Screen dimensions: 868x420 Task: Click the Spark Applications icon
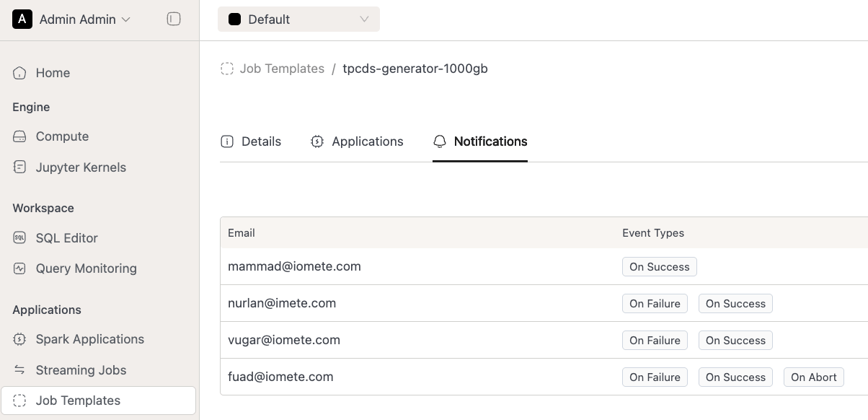click(x=20, y=339)
